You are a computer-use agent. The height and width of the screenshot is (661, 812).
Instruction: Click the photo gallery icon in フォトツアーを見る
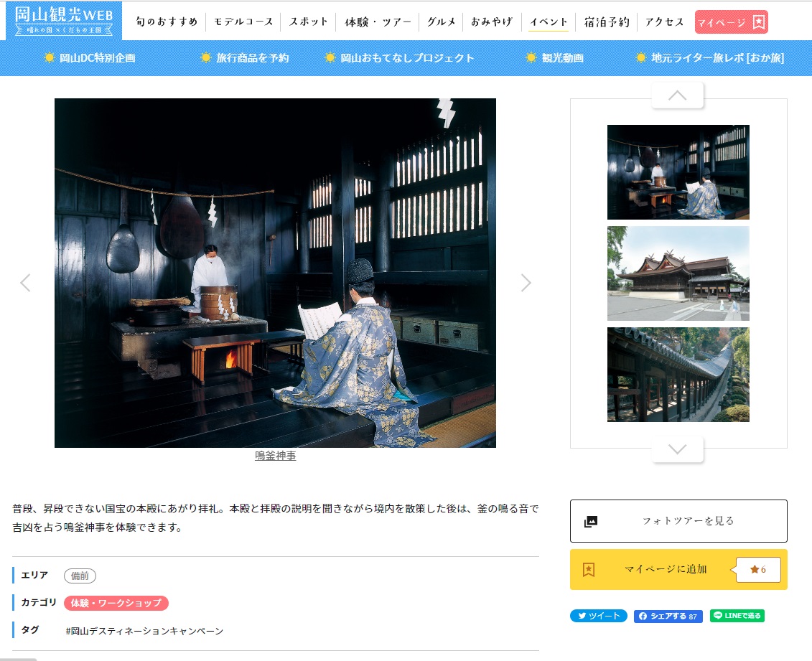[590, 521]
